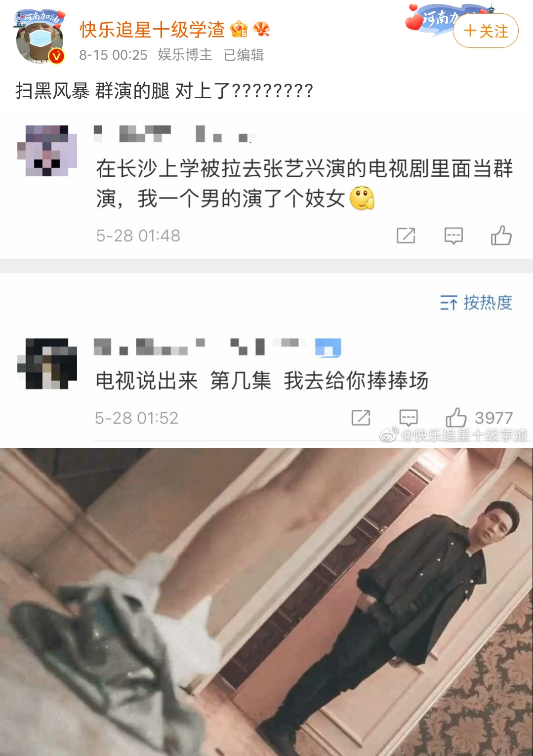Reply to the first comment via speech bubble icon

click(x=453, y=236)
